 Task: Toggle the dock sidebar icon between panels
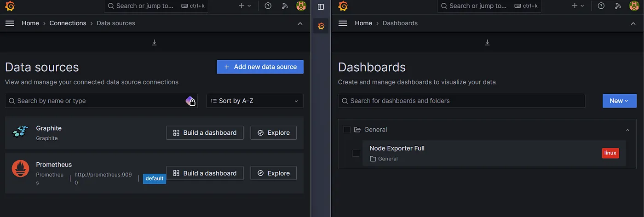[x=321, y=6]
